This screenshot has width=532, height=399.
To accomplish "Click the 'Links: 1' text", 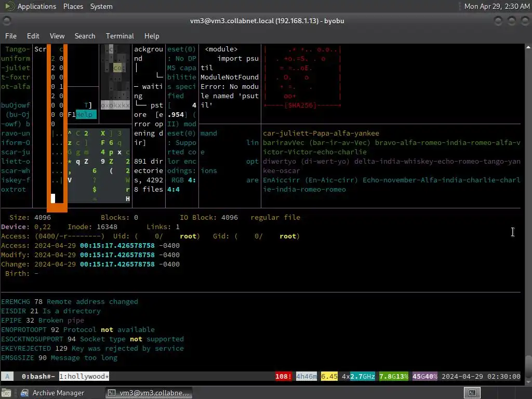I will point(163,227).
